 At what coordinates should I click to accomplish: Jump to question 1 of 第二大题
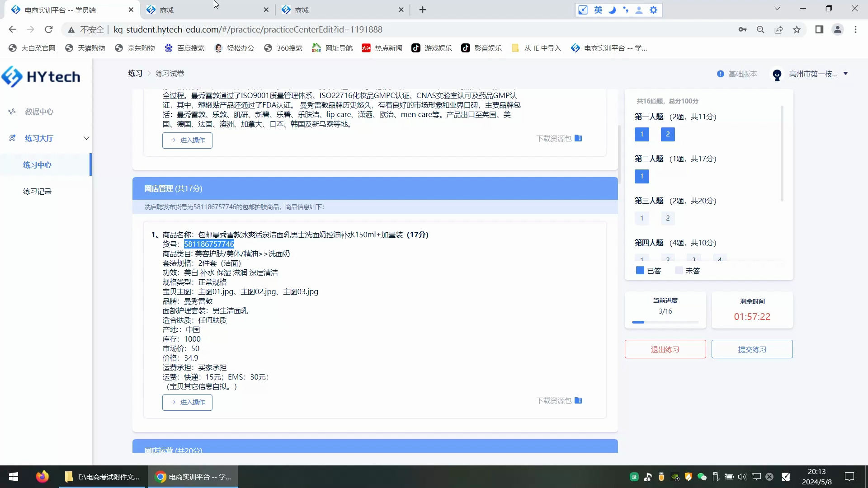tap(642, 176)
